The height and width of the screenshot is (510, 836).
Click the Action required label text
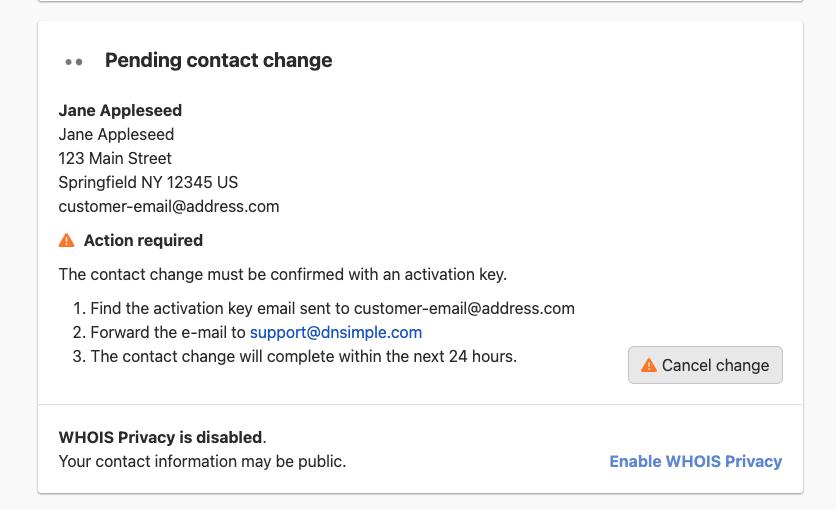143,240
